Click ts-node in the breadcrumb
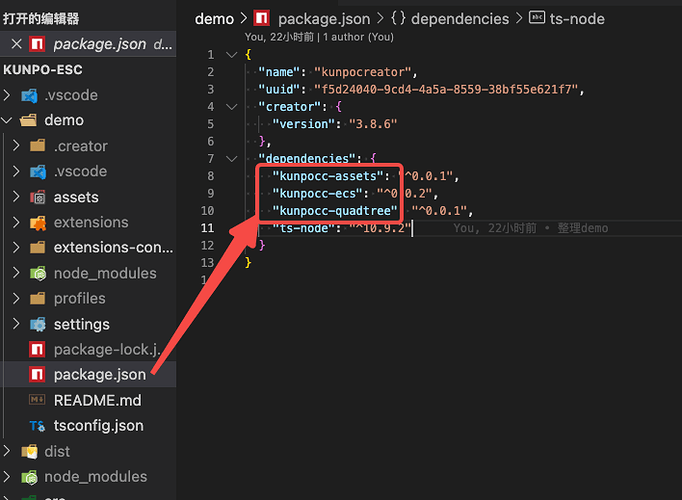682x500 pixels. (x=577, y=19)
